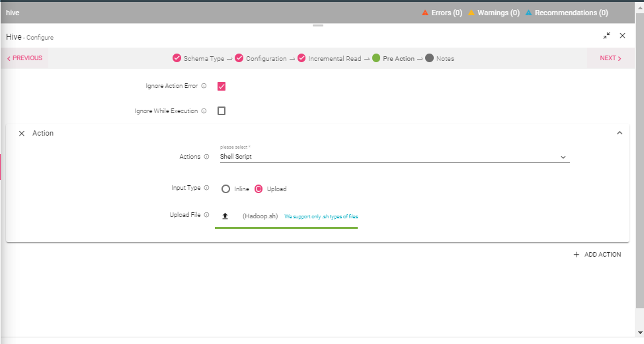Click the info icon beside Upload File

pos(206,215)
